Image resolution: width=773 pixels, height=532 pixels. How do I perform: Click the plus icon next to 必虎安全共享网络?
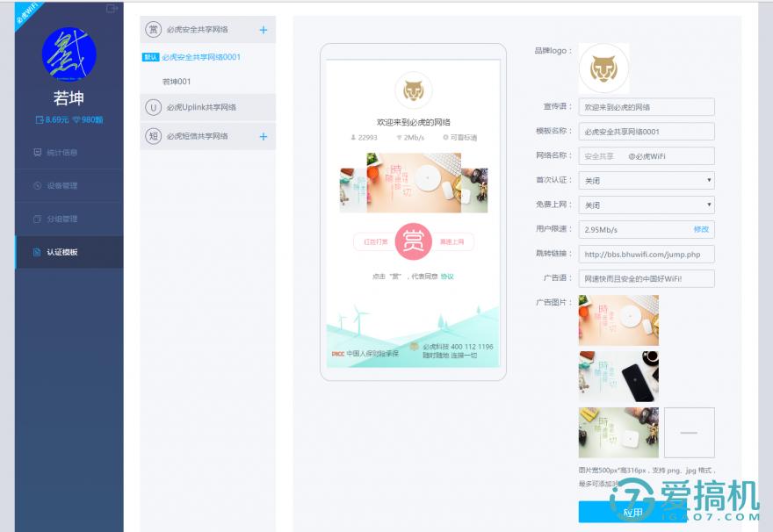[263, 29]
